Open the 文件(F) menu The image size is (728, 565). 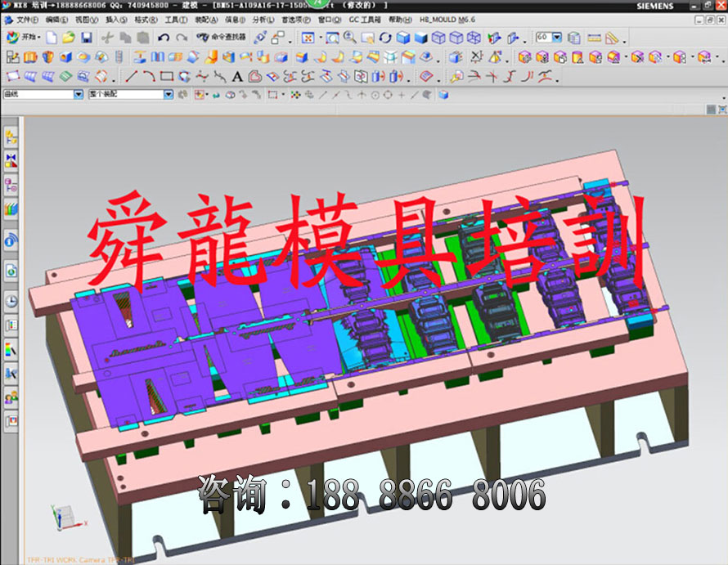(27, 20)
